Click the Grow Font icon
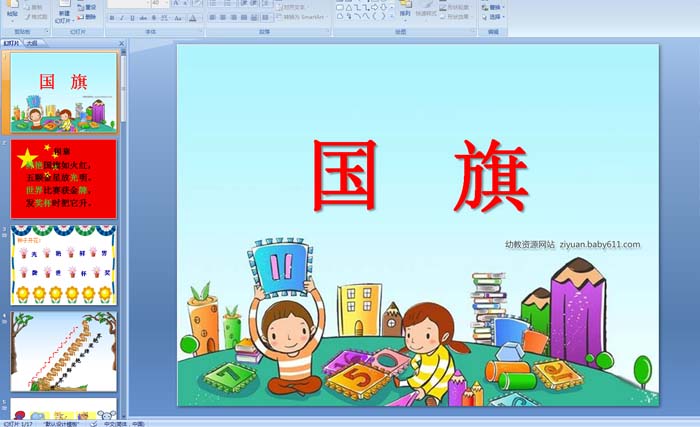 [175, 3]
